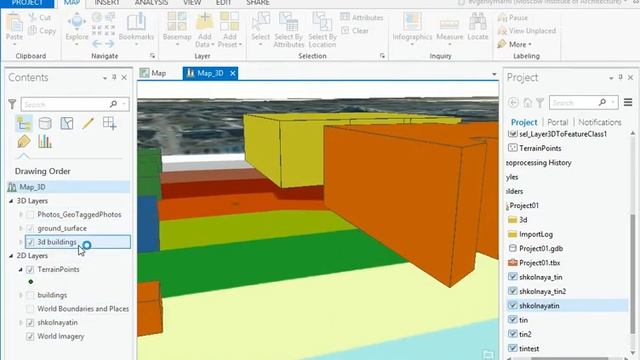This screenshot has width=640, height=360.
Task: Click the Project pane home icon
Action: tap(527, 103)
